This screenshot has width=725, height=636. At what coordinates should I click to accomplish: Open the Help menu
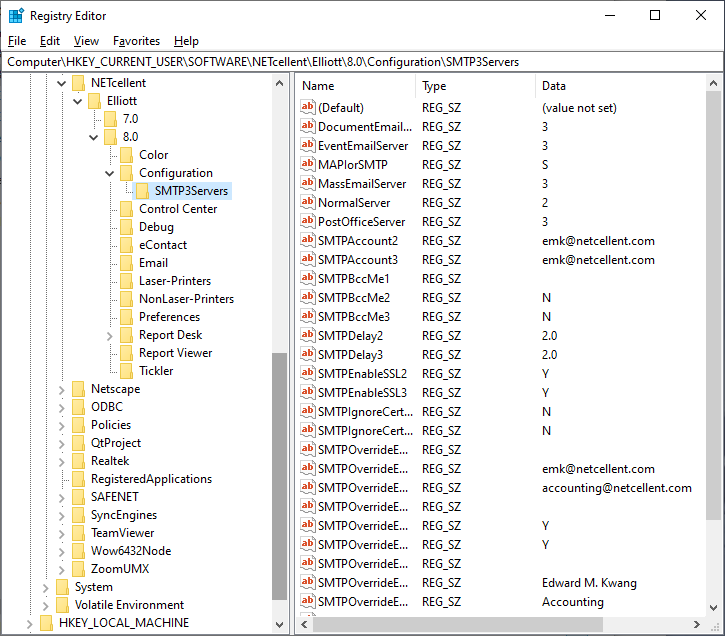[186, 41]
